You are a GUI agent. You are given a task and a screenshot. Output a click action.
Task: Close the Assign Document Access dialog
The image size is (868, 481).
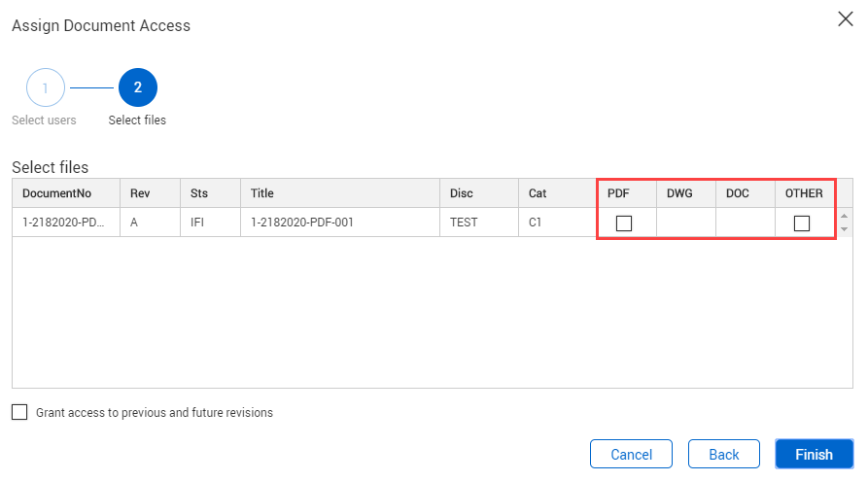click(845, 19)
